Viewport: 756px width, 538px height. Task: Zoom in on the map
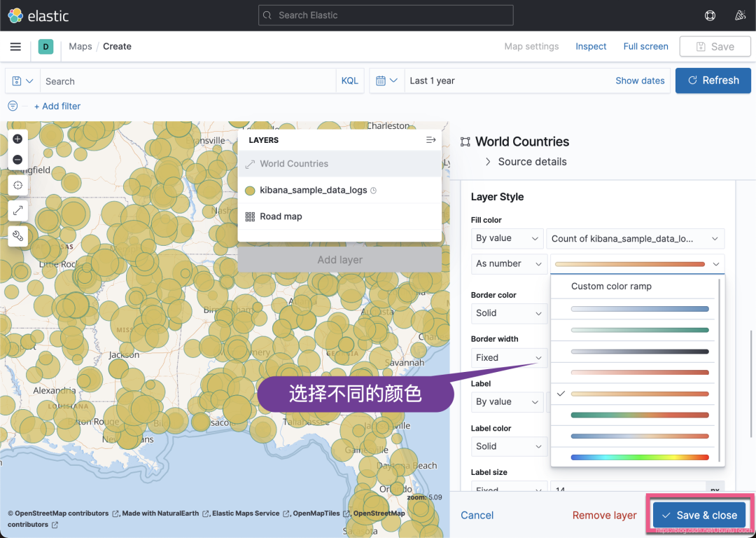(17, 139)
